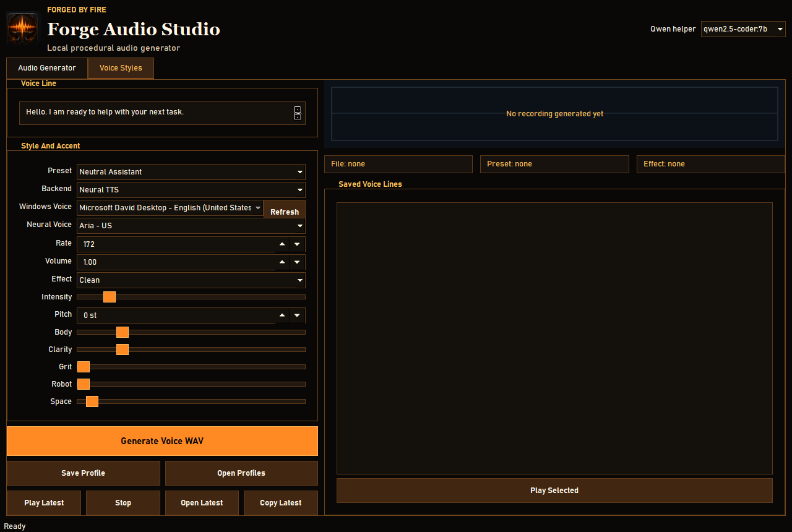Open the Effect dropdown showing Clean

[x=191, y=280]
